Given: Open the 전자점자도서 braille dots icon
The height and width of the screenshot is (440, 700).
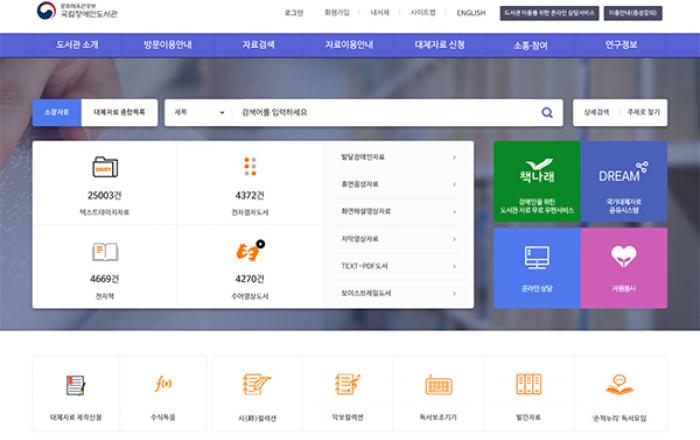Looking at the screenshot, I should pos(250,167).
